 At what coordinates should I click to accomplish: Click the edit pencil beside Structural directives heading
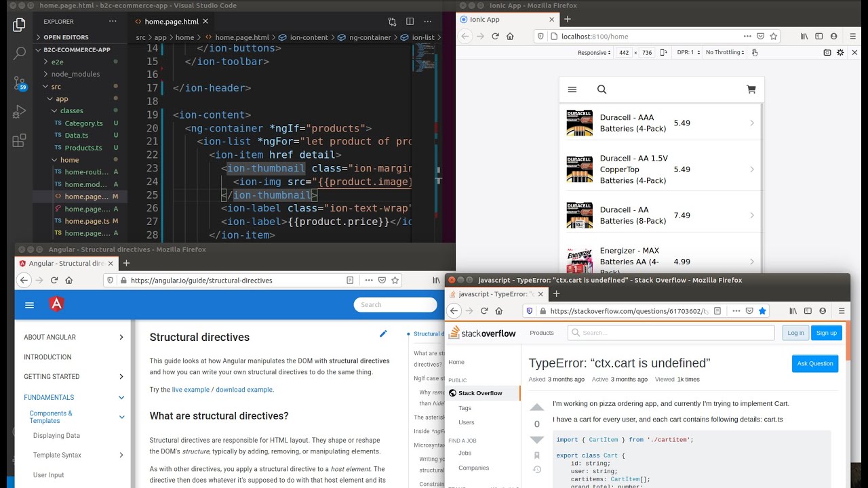coord(383,333)
